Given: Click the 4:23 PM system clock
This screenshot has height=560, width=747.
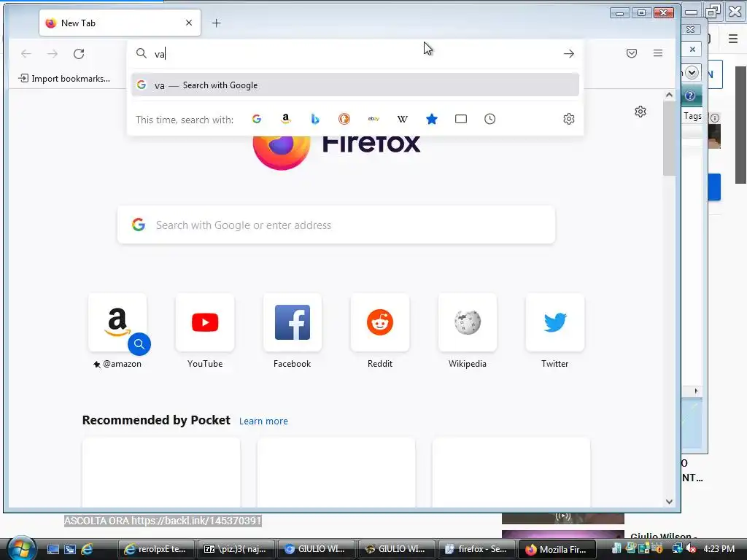Looking at the screenshot, I should 719,548.
